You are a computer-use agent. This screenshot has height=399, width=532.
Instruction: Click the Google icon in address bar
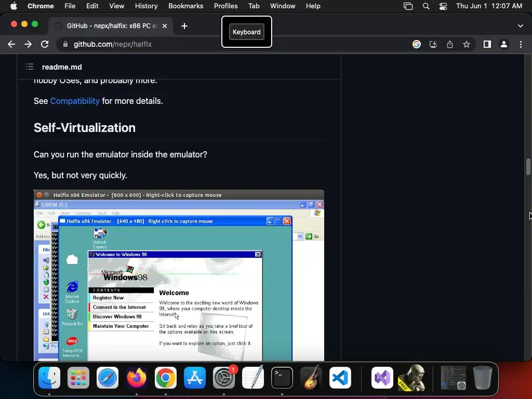coord(417,44)
